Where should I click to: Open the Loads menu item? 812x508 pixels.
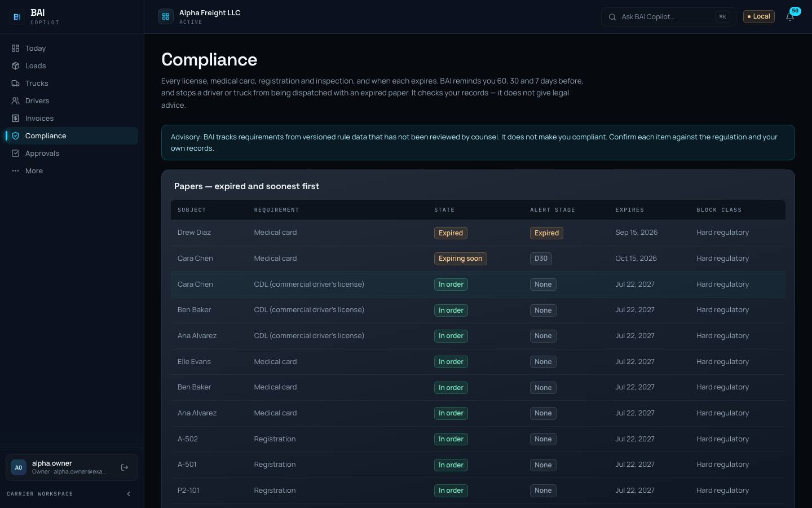click(x=72, y=66)
